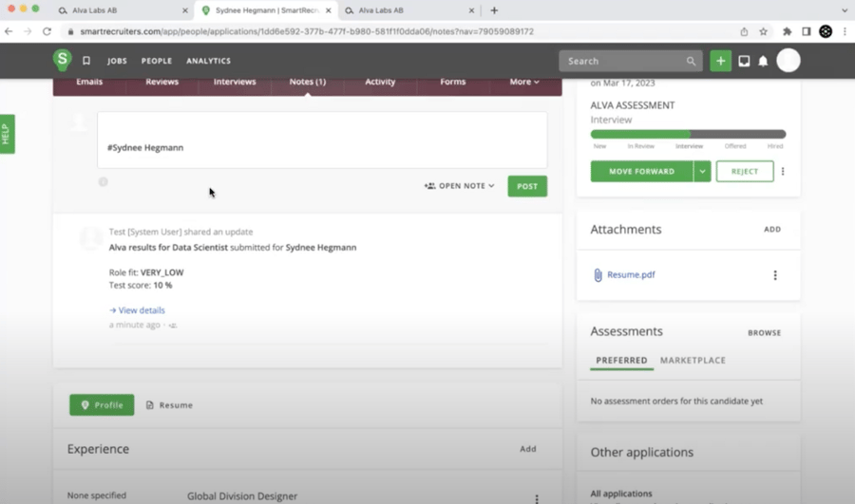Switch to the first Alva Labs AB tab

point(123,10)
